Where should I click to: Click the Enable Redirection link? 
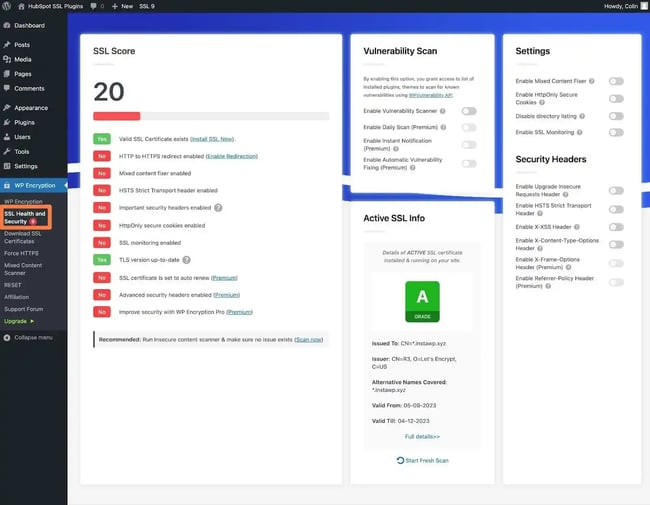coord(231,156)
